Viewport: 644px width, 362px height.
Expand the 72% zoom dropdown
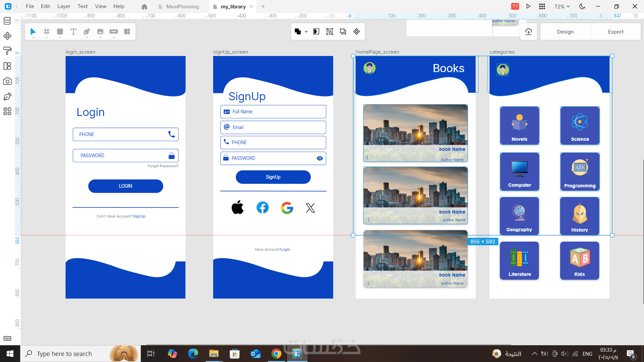562,6
